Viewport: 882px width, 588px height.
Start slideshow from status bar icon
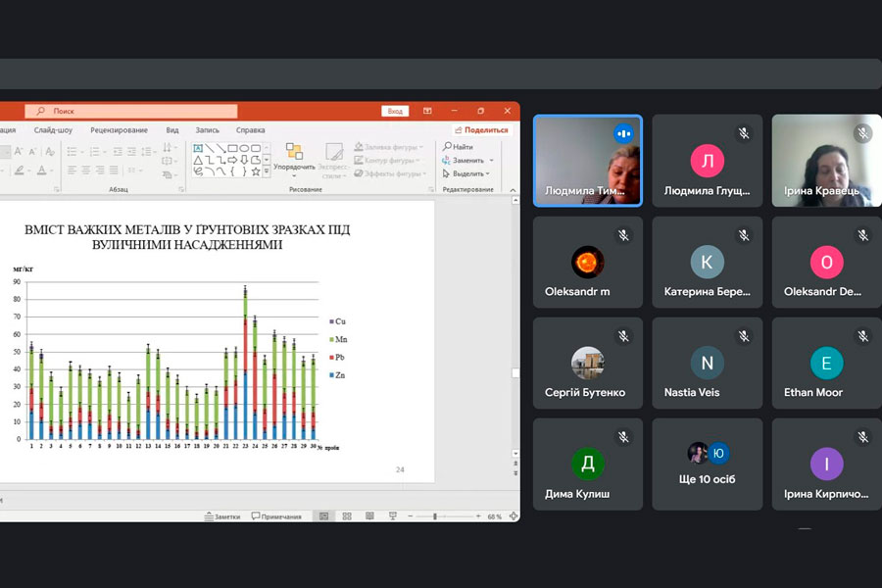pyautogui.click(x=393, y=516)
